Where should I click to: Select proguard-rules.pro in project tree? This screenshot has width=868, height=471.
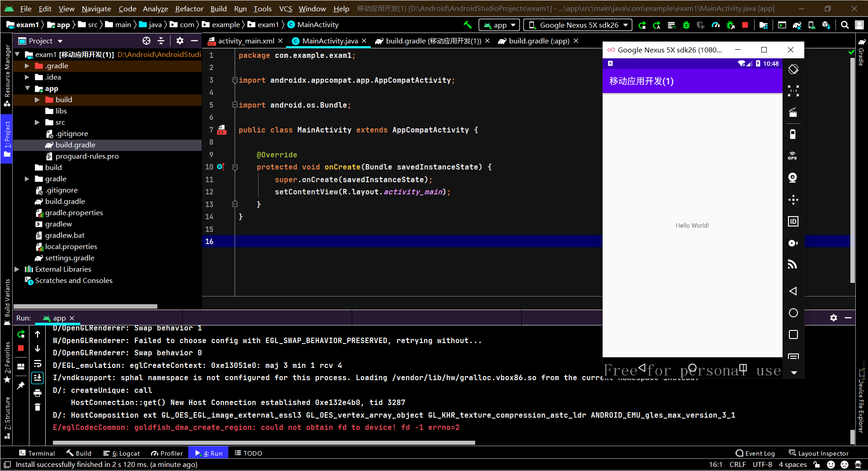[x=87, y=156]
